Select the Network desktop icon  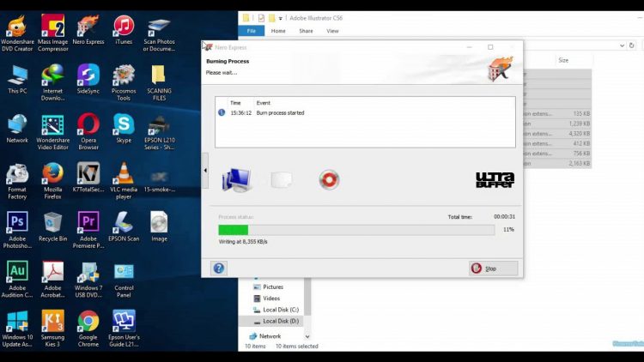[17, 129]
